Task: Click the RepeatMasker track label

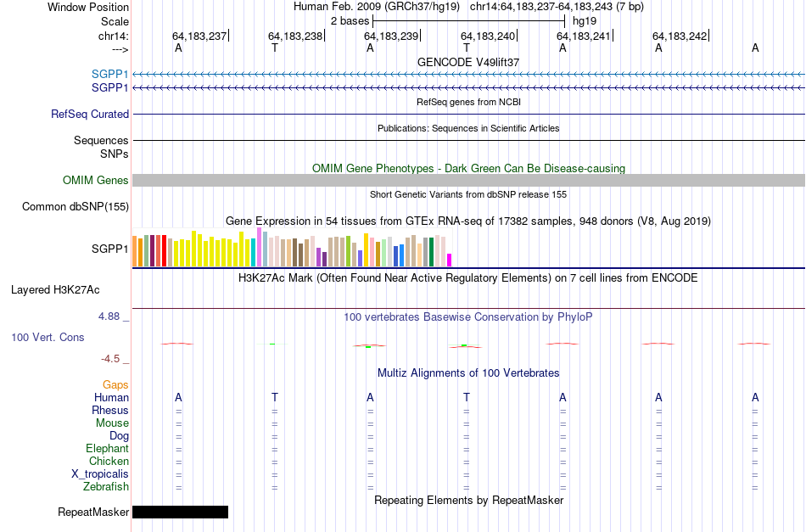Action: [x=93, y=512]
